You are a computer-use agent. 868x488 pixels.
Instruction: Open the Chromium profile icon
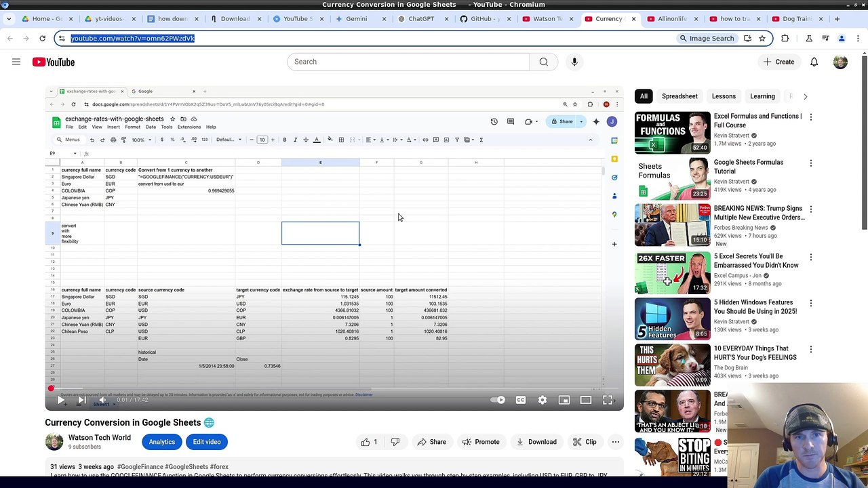(x=842, y=39)
